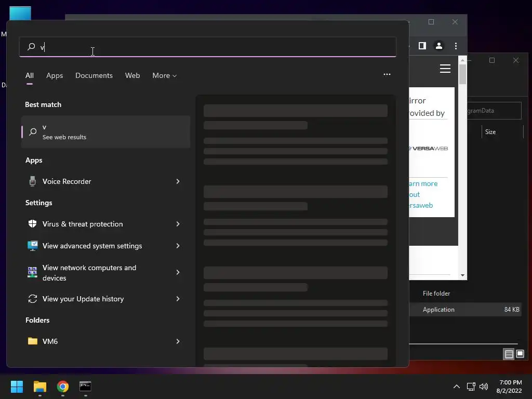Image resolution: width=532 pixels, height=399 pixels.
Task: Switch to the Apps search tab
Action: [x=55, y=75]
